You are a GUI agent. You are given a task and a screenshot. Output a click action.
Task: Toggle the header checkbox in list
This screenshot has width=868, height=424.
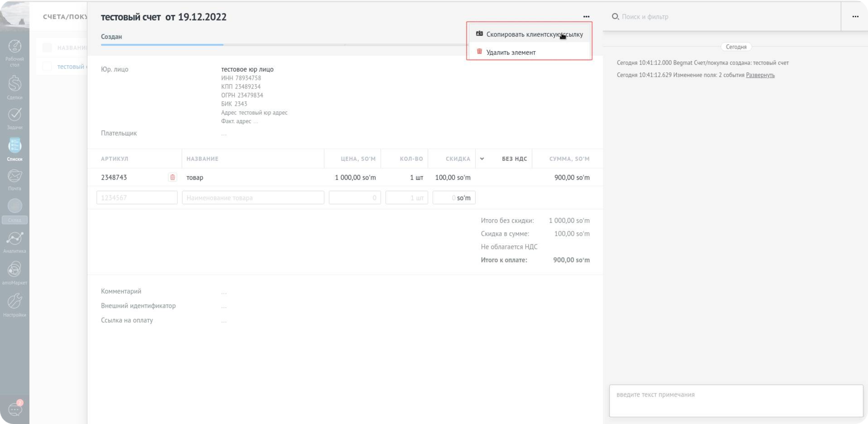(x=47, y=48)
